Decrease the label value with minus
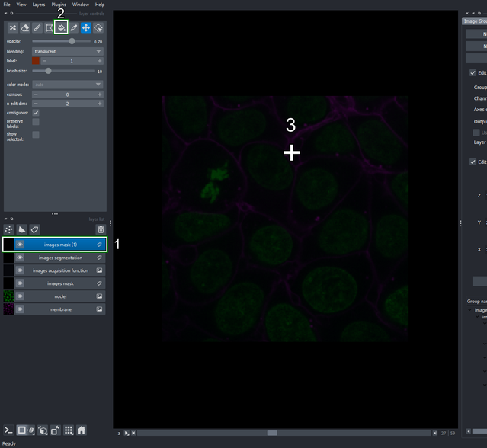Screen dimensions: 487x448 pos(45,61)
